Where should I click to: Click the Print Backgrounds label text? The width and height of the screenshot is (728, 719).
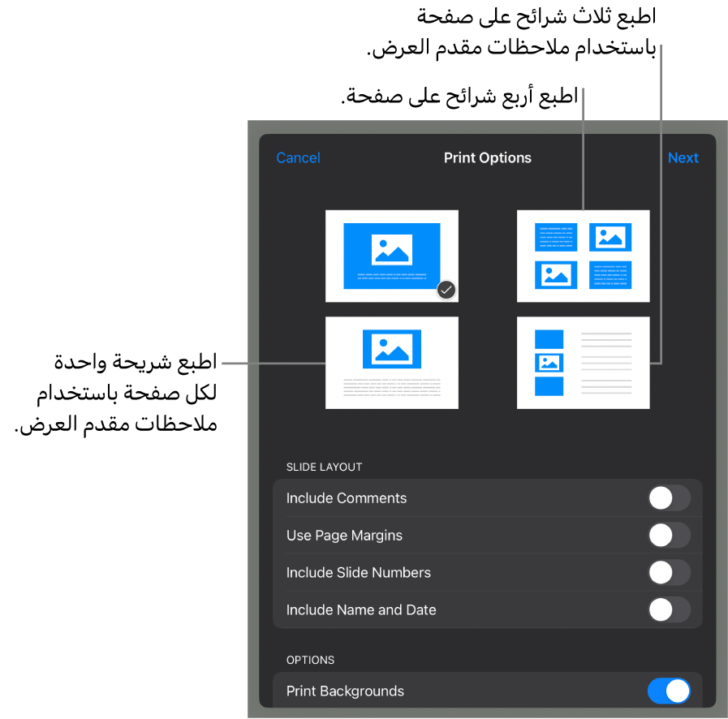(345, 691)
